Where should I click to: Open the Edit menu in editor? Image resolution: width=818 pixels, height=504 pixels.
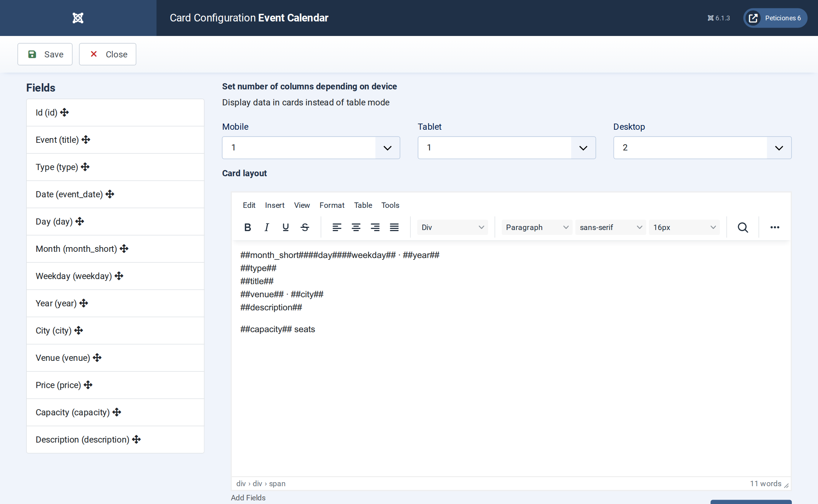(x=249, y=205)
